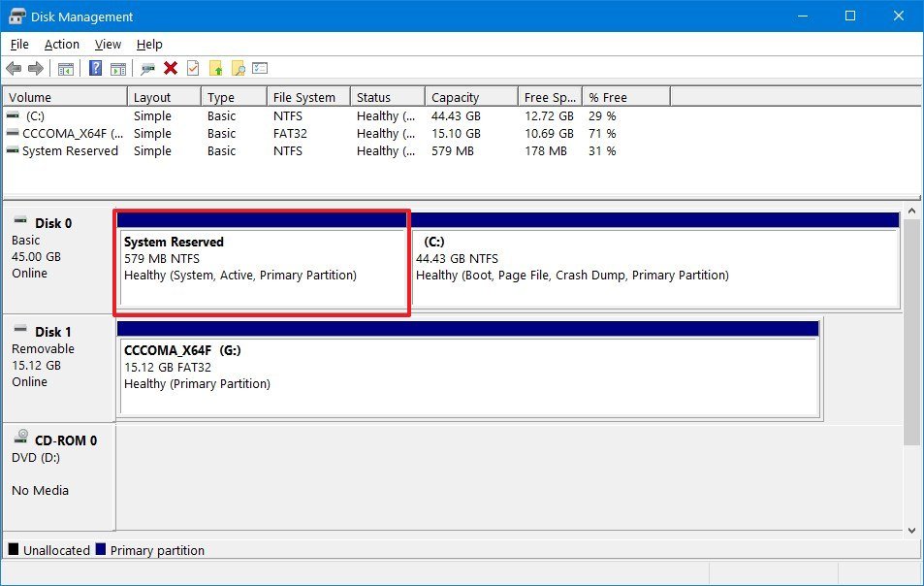
Task: Click the Disk Management title bar icon
Action: (x=17, y=16)
